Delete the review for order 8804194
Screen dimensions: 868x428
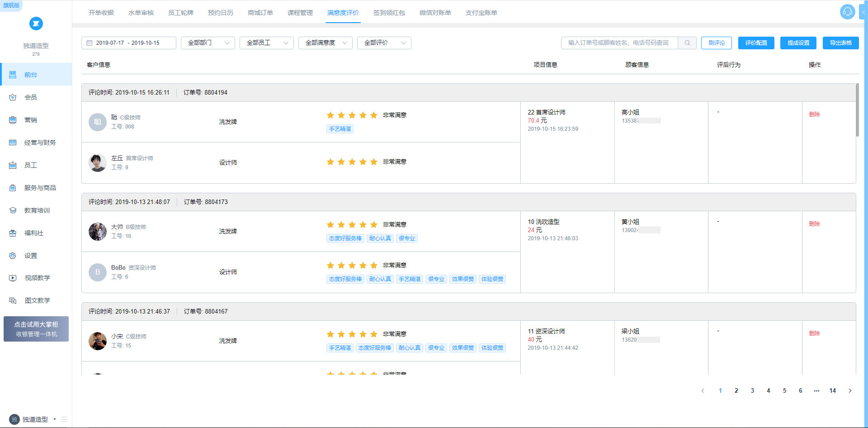(x=814, y=114)
